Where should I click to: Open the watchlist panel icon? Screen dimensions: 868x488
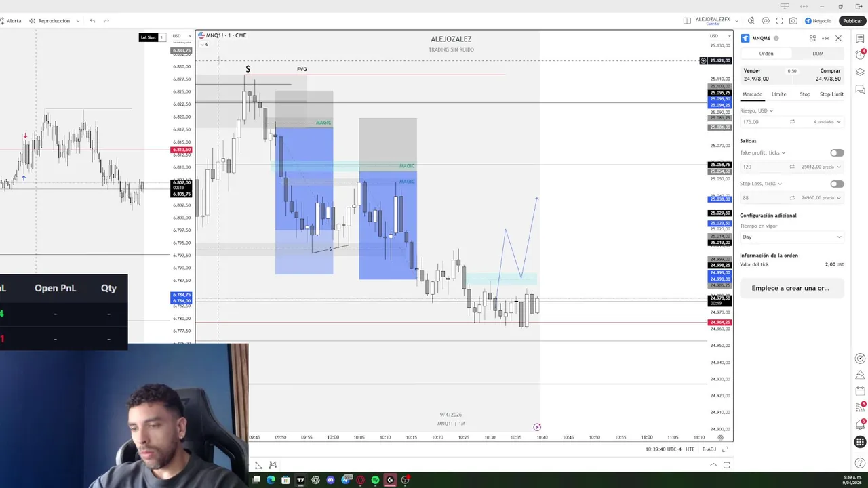coord(860,39)
